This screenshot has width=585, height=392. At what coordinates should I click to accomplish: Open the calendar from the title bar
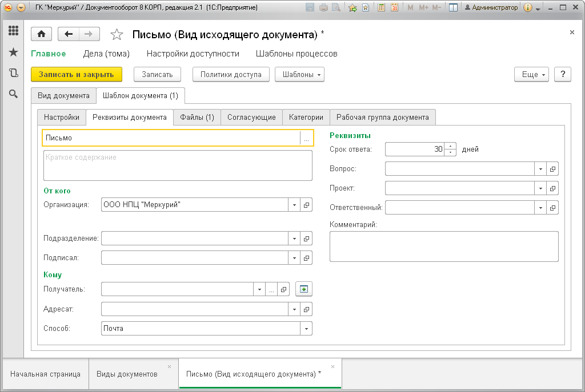coord(394,7)
